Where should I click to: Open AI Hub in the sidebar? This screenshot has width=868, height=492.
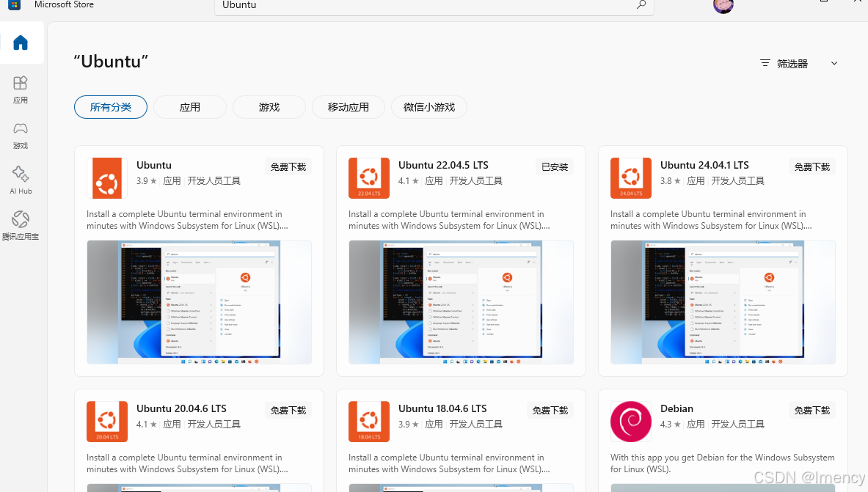[21, 180]
